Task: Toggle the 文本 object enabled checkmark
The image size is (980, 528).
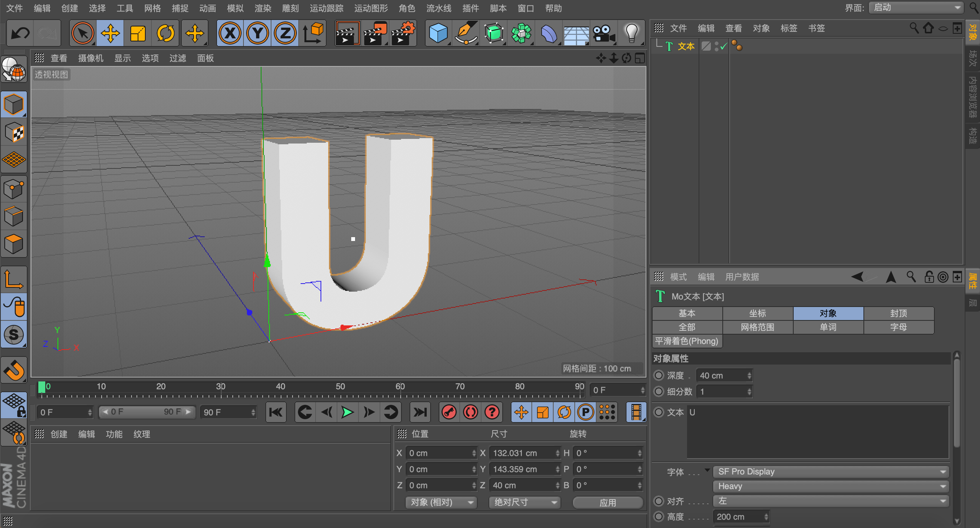Action: pyautogui.click(x=723, y=46)
